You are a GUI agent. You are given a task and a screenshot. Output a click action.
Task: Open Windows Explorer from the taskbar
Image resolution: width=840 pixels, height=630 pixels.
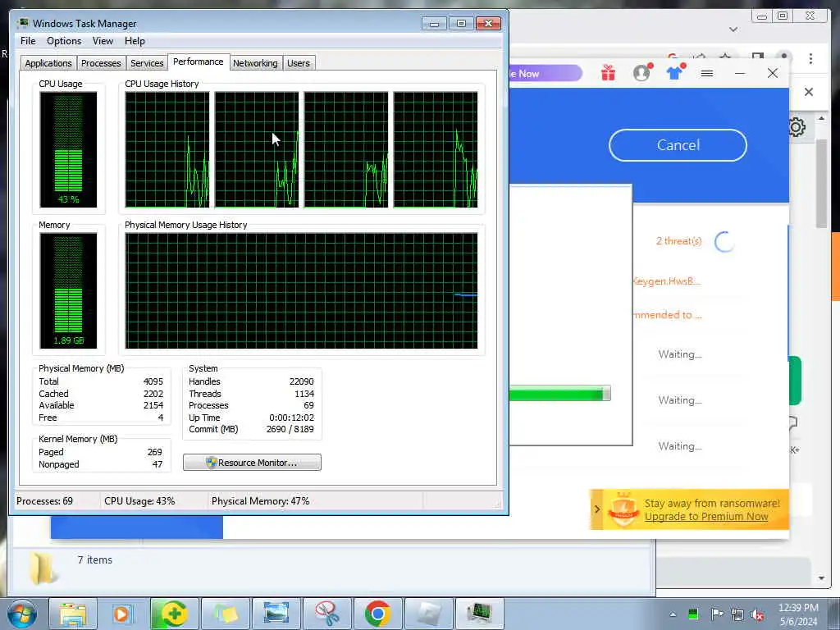pyautogui.click(x=73, y=614)
